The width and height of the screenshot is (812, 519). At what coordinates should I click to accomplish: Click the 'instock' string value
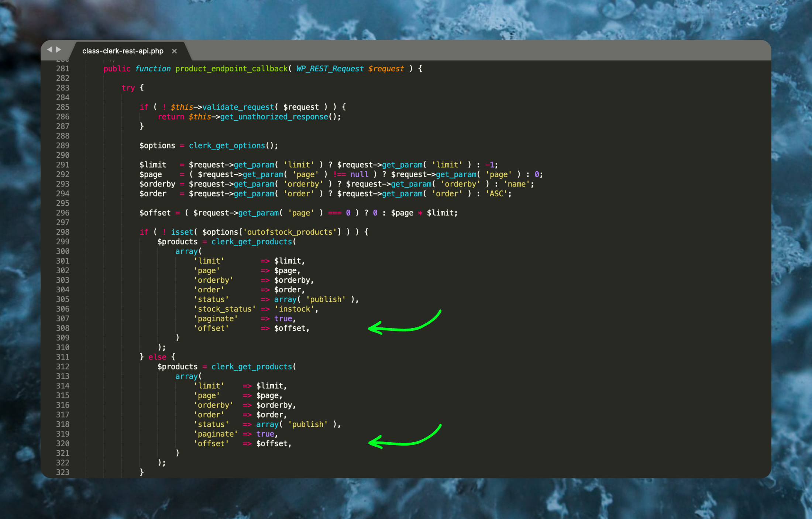[x=294, y=309]
